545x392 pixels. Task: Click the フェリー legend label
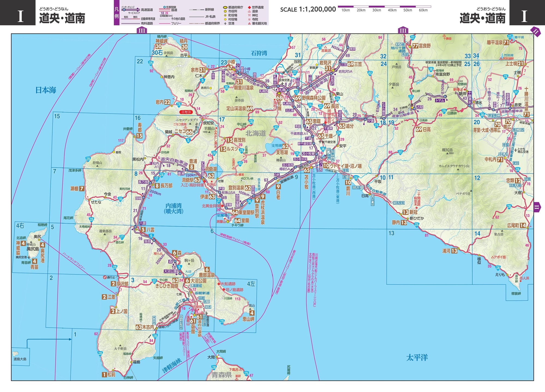176,23
